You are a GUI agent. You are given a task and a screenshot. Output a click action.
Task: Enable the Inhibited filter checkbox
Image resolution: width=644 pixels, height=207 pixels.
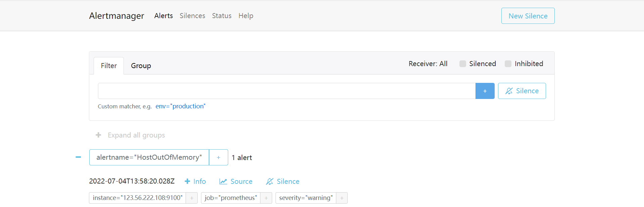(508, 63)
